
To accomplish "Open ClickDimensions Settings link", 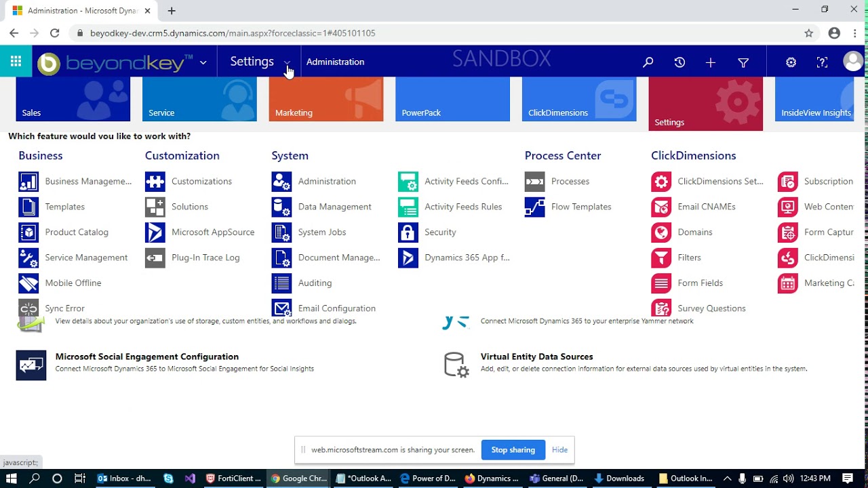I will pyautogui.click(x=720, y=182).
